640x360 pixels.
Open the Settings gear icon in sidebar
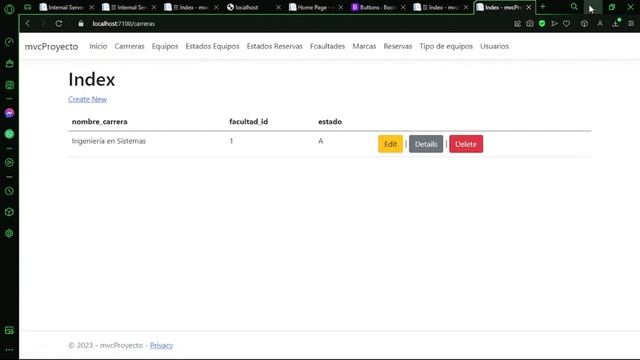(9, 233)
